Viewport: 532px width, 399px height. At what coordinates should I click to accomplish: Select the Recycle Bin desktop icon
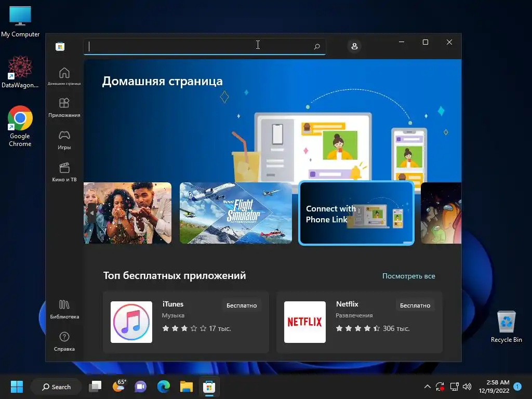(506, 327)
